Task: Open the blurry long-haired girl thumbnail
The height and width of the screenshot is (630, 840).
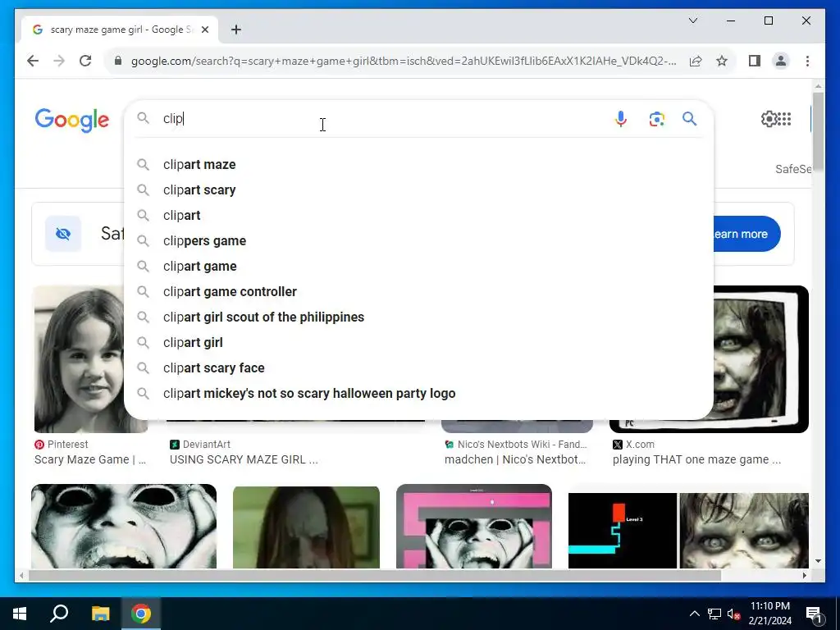Action: pyautogui.click(x=306, y=527)
